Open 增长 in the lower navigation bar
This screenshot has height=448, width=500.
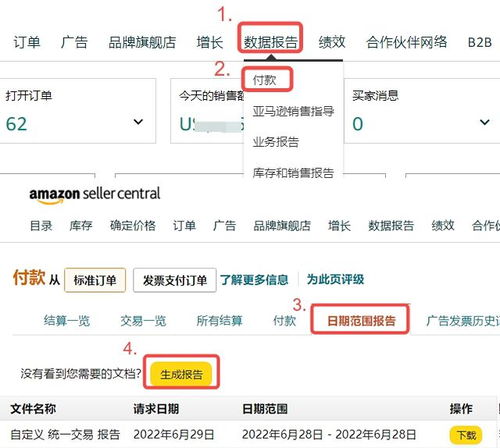pos(339,226)
